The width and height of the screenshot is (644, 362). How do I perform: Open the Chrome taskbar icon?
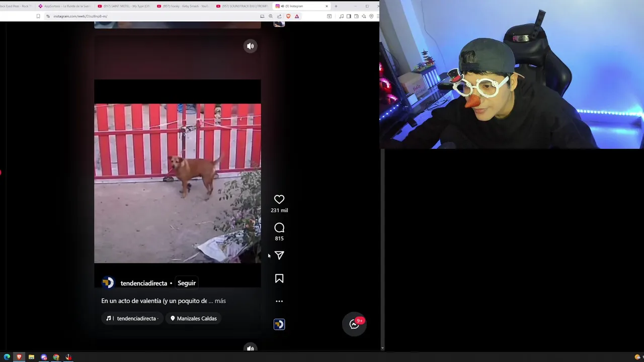(56, 357)
